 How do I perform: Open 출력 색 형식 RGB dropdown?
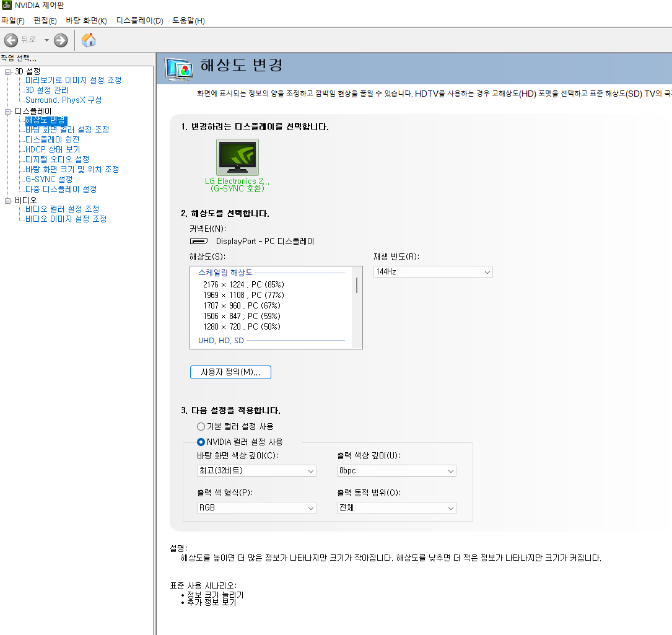pos(256,508)
